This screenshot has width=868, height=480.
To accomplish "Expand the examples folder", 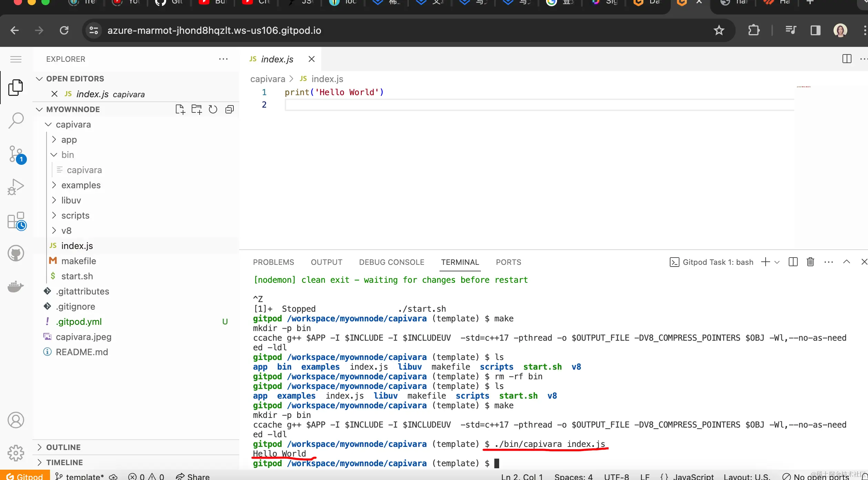I will (81, 185).
